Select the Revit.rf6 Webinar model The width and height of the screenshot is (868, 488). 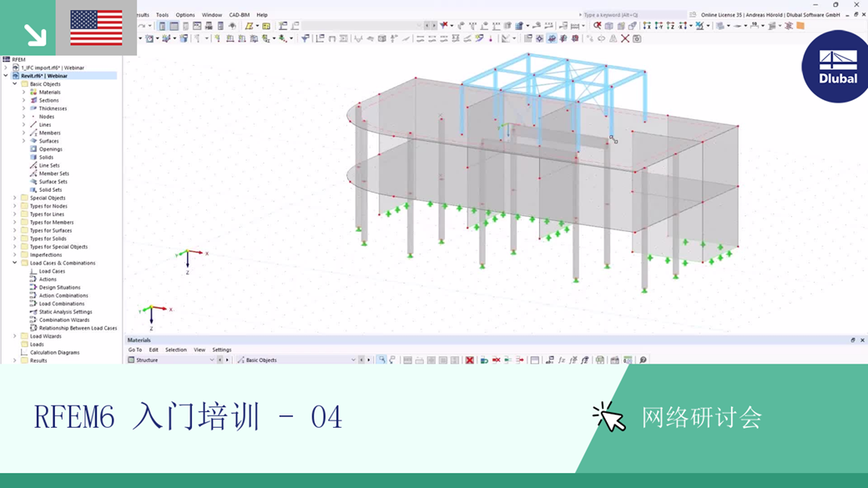coord(44,76)
